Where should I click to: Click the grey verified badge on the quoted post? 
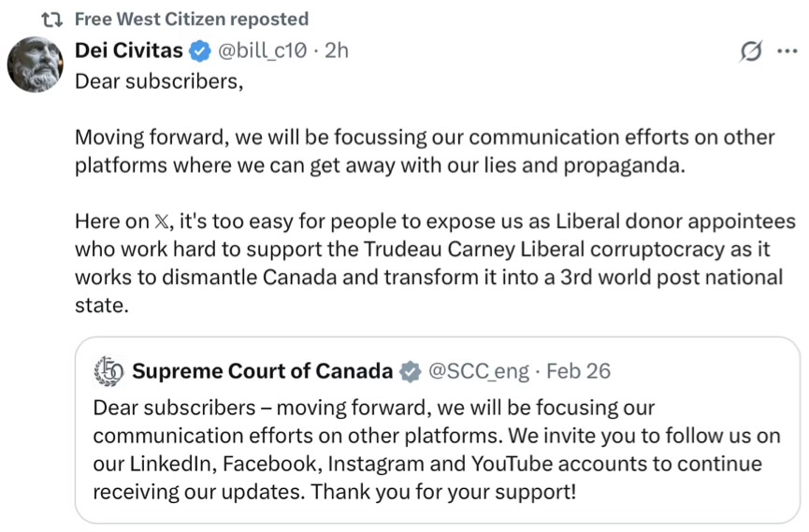coord(410,371)
